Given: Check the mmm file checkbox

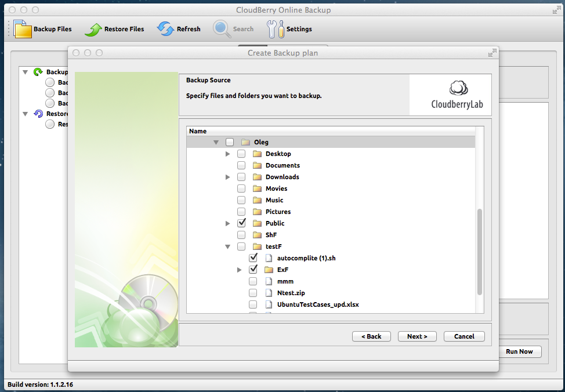Looking at the screenshot, I should [253, 281].
